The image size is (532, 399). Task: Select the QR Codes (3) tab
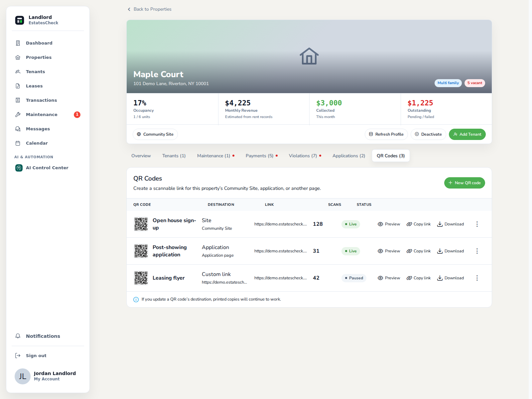click(391, 156)
